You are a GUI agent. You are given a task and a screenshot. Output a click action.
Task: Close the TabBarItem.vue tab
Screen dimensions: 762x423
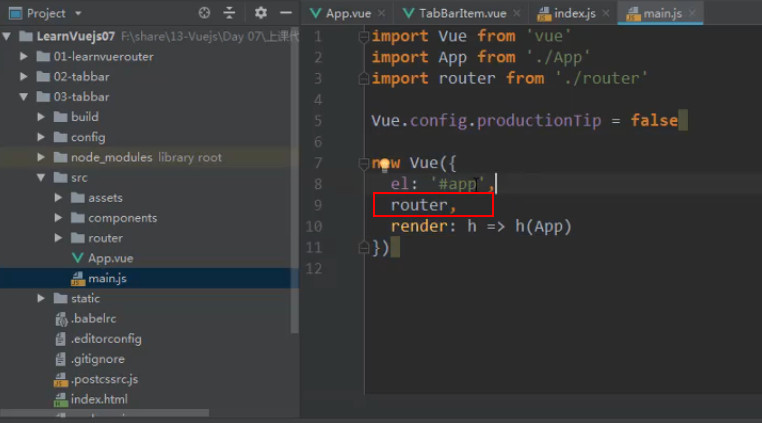[x=516, y=14]
